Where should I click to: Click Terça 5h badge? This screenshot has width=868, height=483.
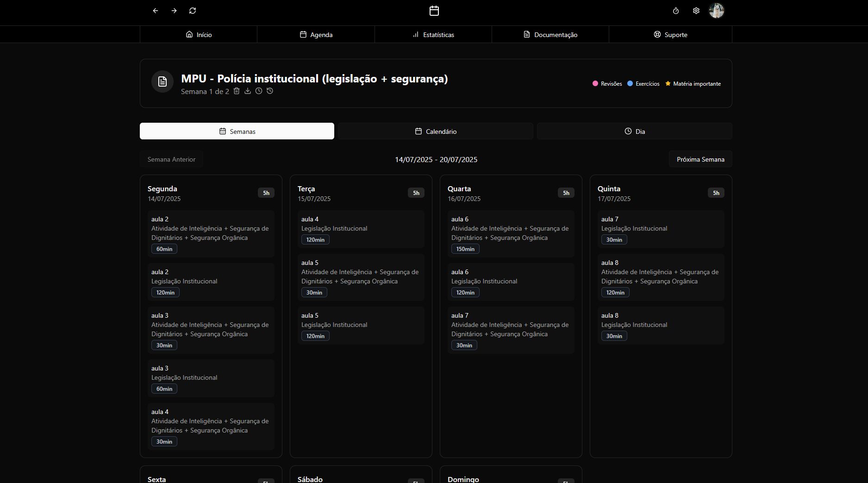416,193
